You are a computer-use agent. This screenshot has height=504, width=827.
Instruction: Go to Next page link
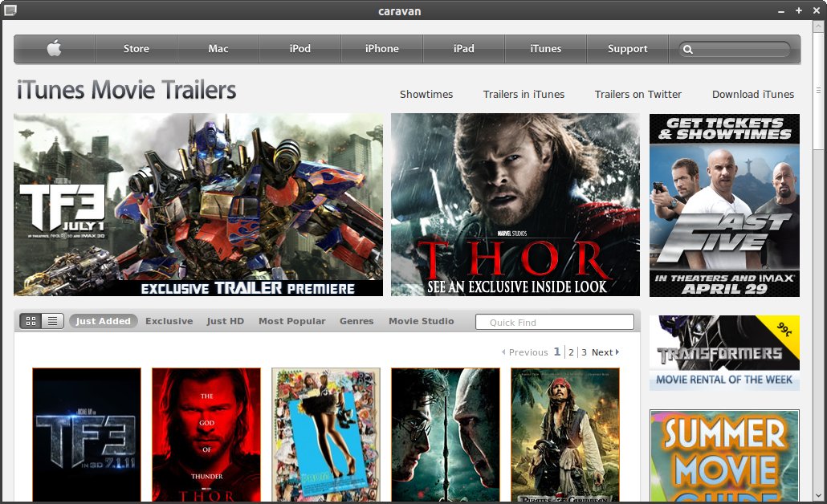[x=602, y=352]
